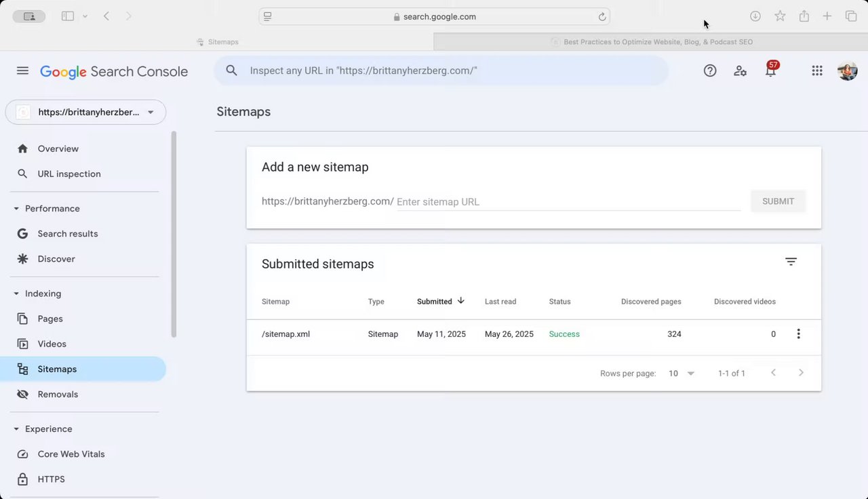Open notifications bell with 57 badge
This screenshot has width=868, height=499.
pos(770,71)
